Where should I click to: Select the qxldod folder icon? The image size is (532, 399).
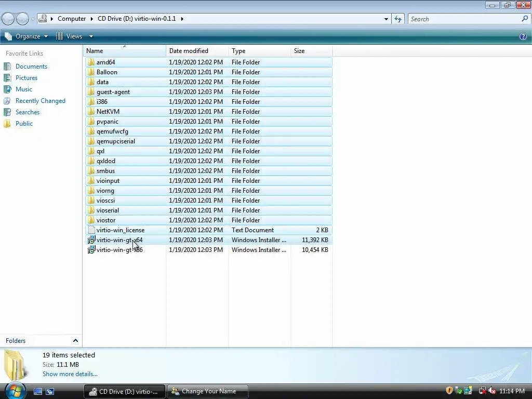(91, 161)
